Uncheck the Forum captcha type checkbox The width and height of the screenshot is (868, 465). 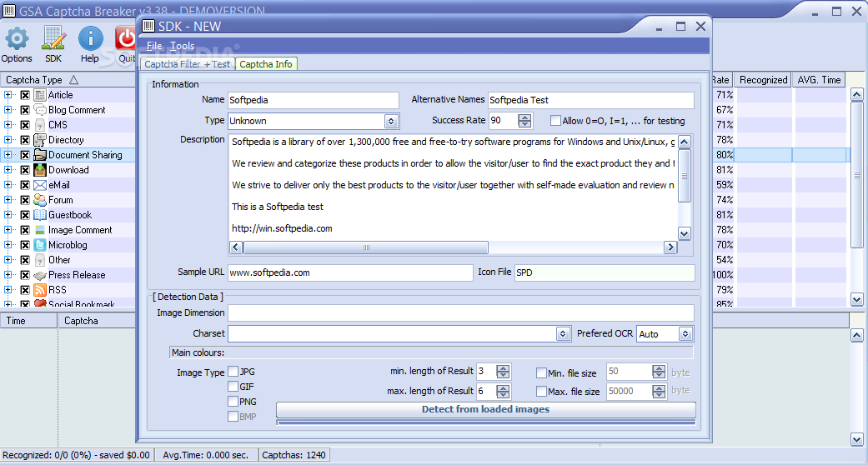coord(25,200)
